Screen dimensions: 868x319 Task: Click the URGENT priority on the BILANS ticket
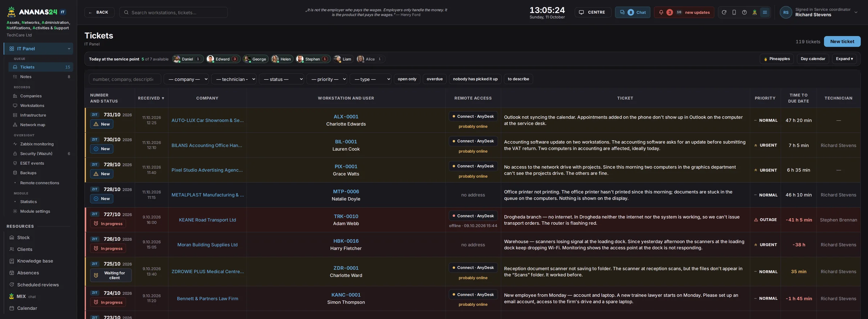pyautogui.click(x=765, y=145)
